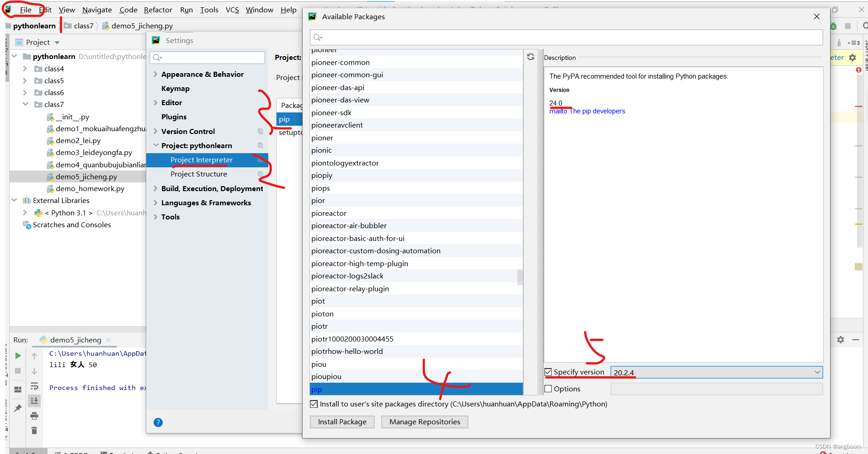Expand the class5 folder

tap(25, 80)
